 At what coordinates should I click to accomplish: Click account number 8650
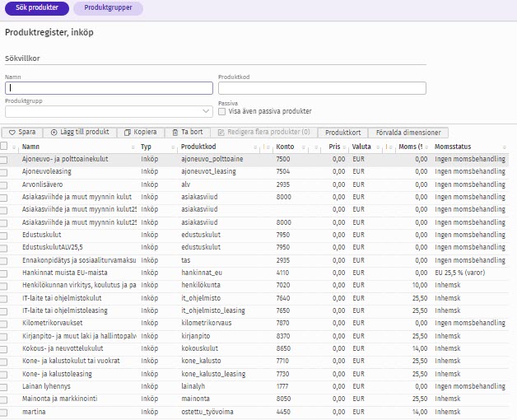[283, 348]
